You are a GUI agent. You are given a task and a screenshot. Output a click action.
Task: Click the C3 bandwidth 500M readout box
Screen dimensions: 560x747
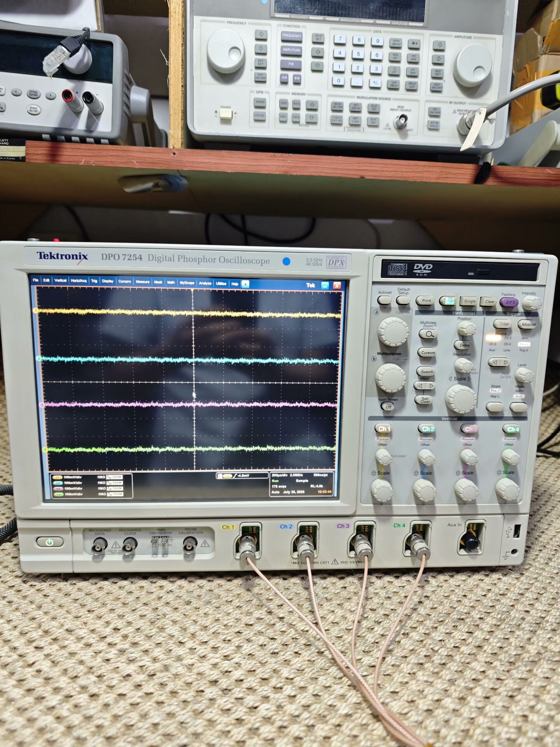(x=115, y=488)
